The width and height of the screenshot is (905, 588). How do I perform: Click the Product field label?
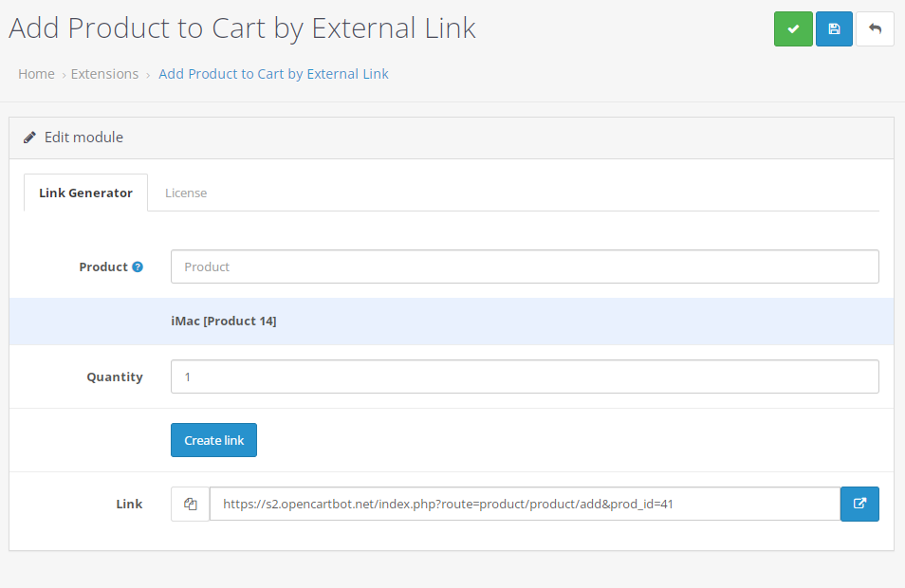102,267
